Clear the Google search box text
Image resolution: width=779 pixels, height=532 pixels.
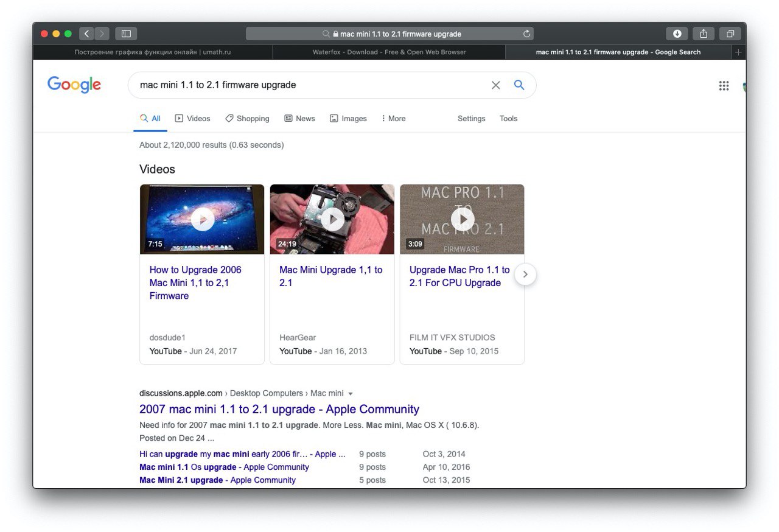pyautogui.click(x=496, y=85)
